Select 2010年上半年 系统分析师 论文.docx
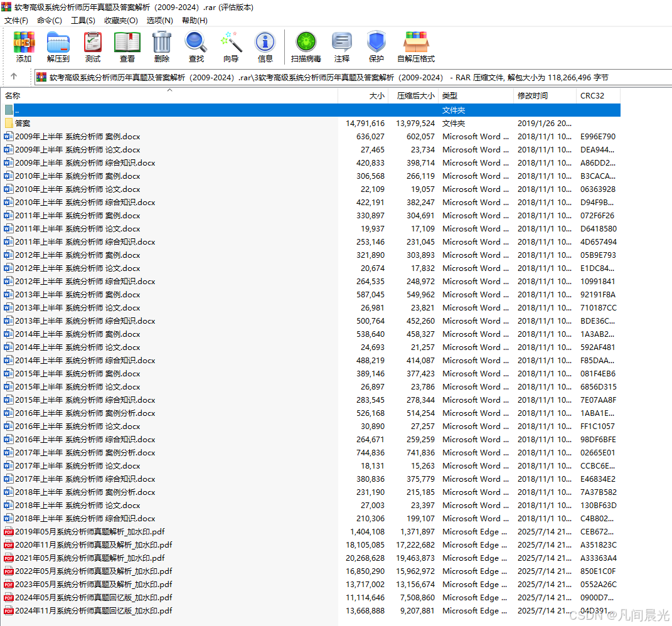 (312, 189)
